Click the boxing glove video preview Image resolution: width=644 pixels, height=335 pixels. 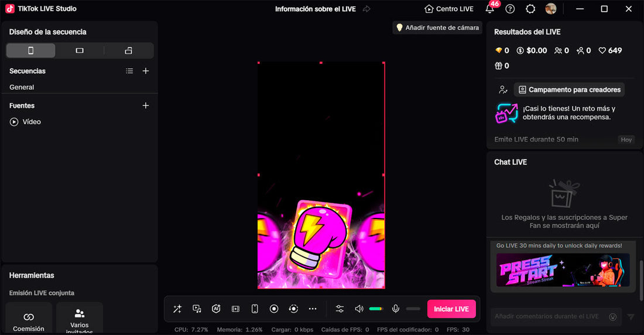(321, 176)
